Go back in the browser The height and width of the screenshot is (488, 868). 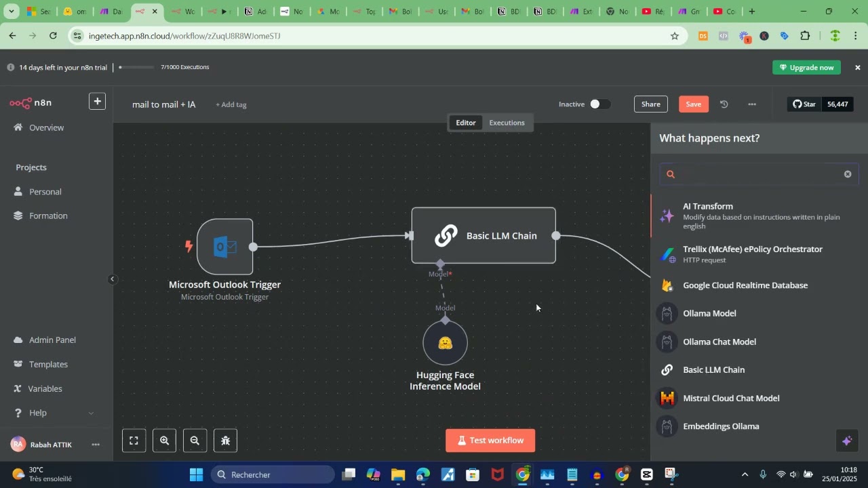tap(12, 36)
